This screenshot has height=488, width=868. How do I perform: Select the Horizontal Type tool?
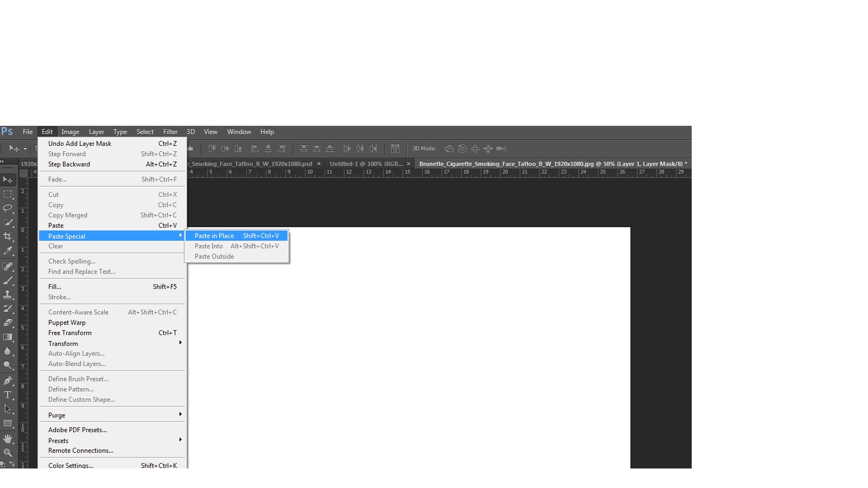[x=8, y=394]
